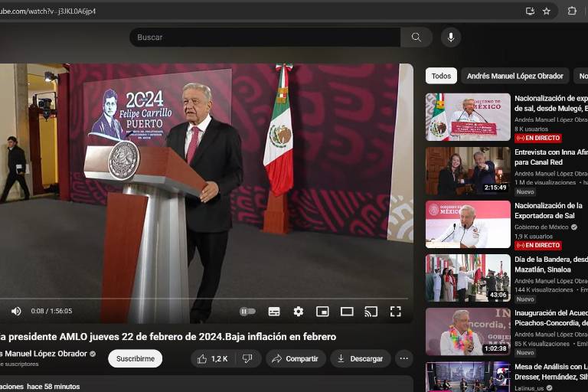Download the video with Descargar
This screenshot has width=588, height=392.
pyautogui.click(x=361, y=359)
